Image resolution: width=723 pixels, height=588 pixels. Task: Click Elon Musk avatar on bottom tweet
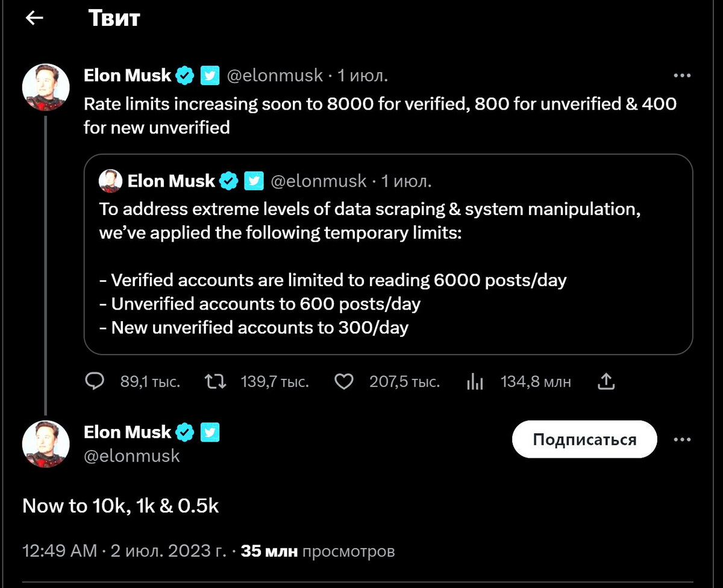(46, 445)
